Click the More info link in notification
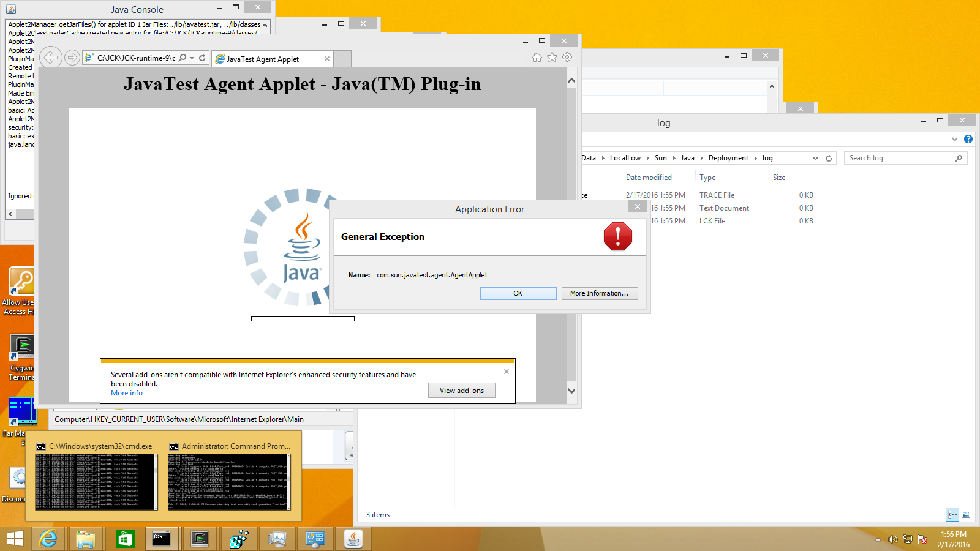980x551 pixels. [127, 393]
